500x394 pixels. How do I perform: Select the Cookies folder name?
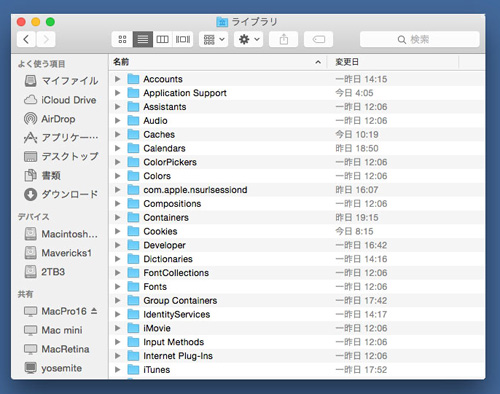point(160,231)
